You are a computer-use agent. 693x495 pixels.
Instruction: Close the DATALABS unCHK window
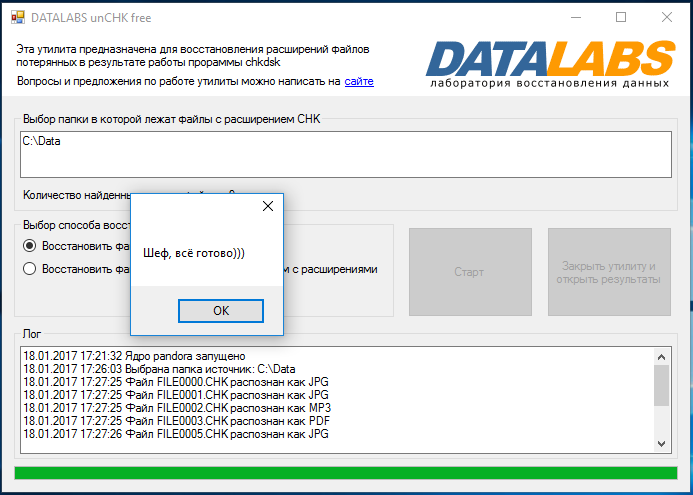(667, 17)
